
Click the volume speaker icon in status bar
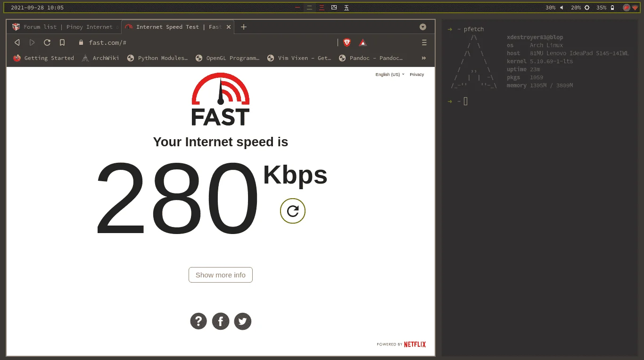[x=561, y=8]
